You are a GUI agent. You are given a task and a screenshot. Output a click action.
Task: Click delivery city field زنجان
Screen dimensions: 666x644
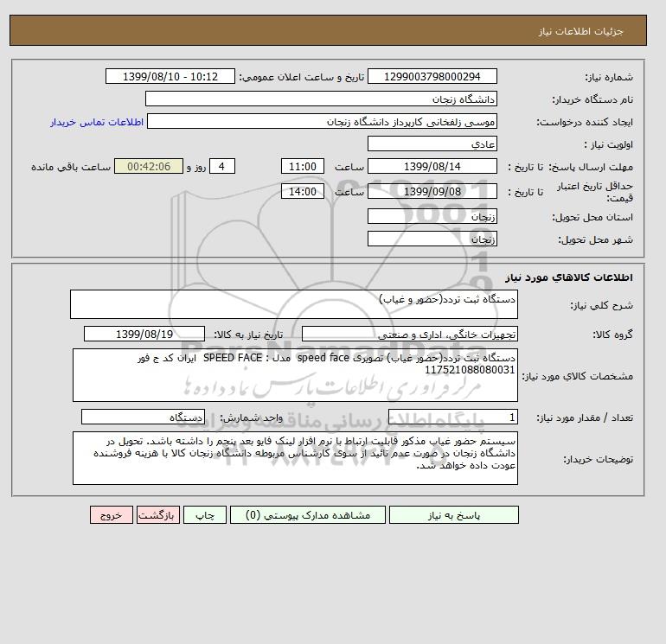point(432,239)
